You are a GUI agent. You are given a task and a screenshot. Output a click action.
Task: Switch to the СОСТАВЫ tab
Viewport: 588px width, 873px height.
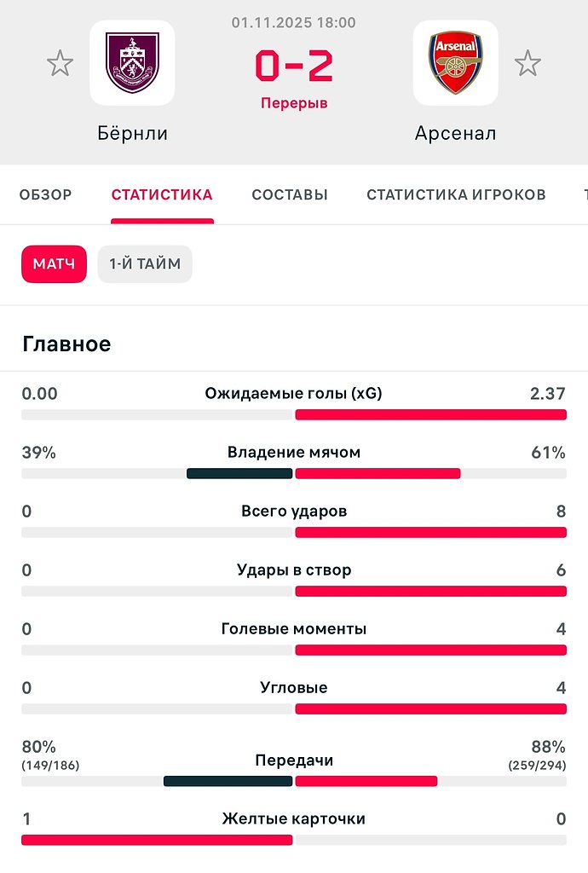tap(290, 195)
